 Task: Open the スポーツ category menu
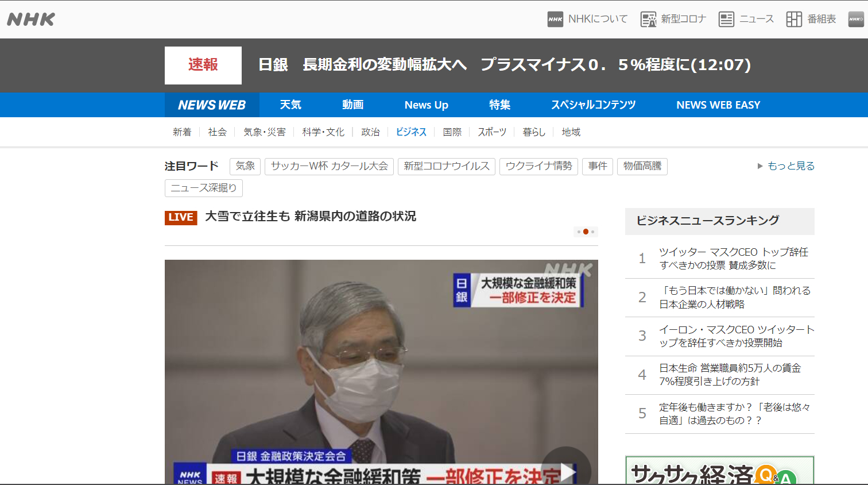pyautogui.click(x=492, y=132)
